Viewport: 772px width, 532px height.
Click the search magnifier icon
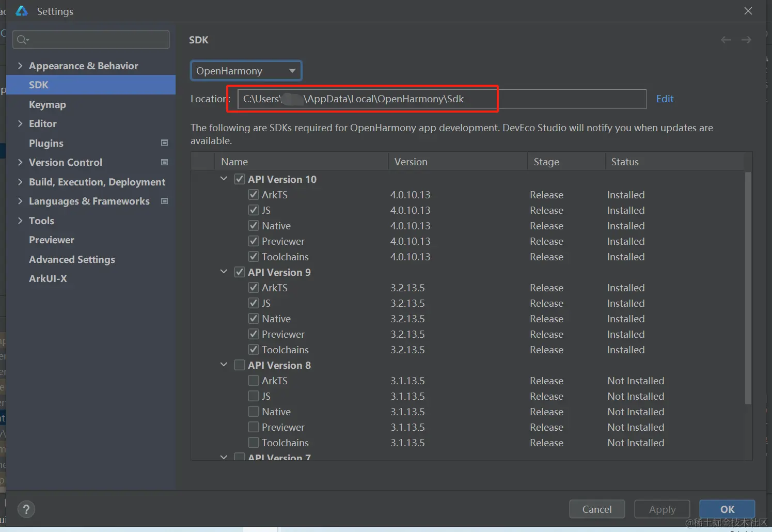pos(22,39)
